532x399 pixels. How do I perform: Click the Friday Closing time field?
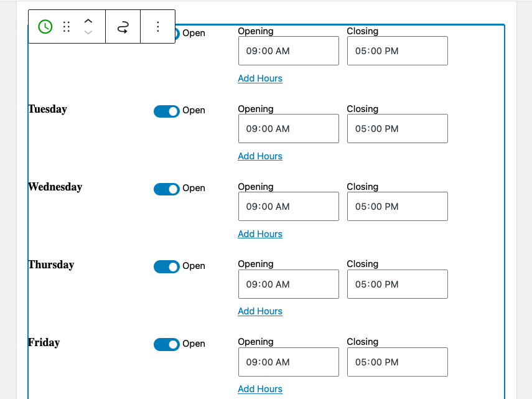tap(398, 362)
